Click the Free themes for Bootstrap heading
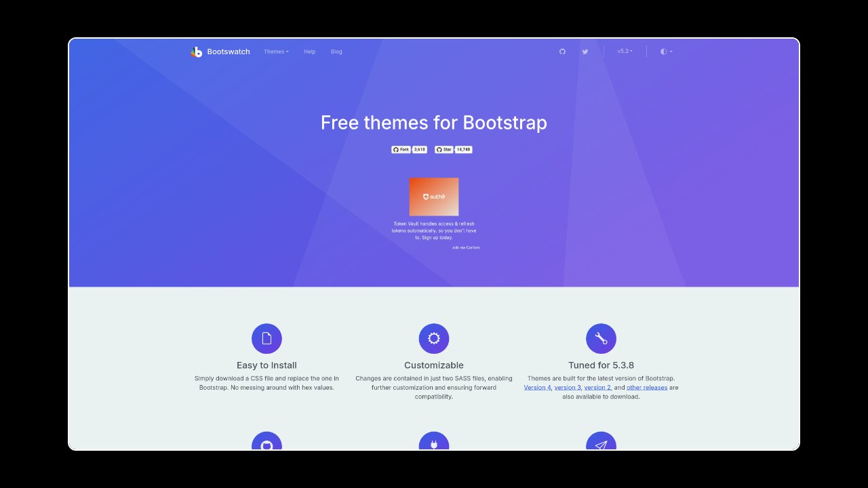Screen dimensions: 868x488 pos(434,123)
